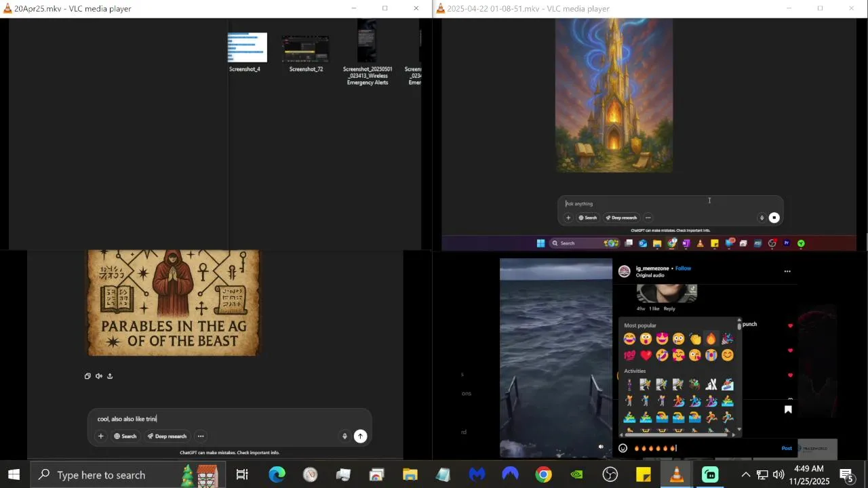Click Deep research chip in top-right ChatGPT composer
This screenshot has width=868, height=488.
621,218
